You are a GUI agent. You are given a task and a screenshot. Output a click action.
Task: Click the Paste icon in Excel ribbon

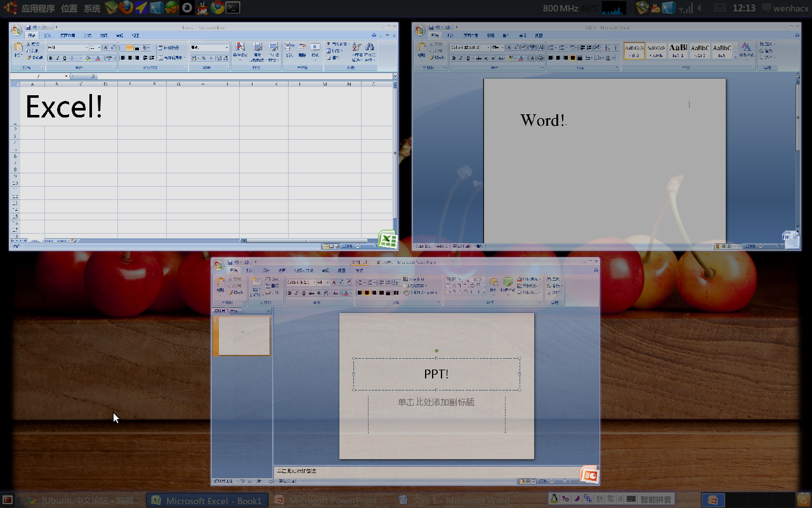(18, 46)
